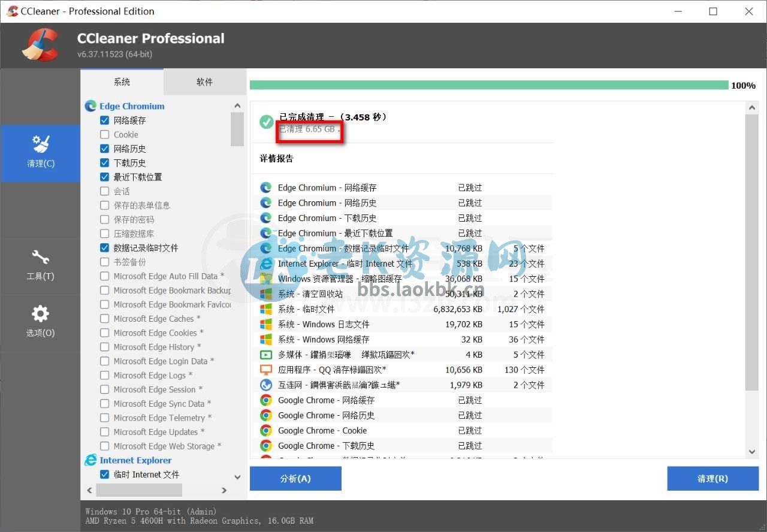This screenshot has height=532, width=767.
Task: Click the report panel scroll down arrow
Action: 752,452
